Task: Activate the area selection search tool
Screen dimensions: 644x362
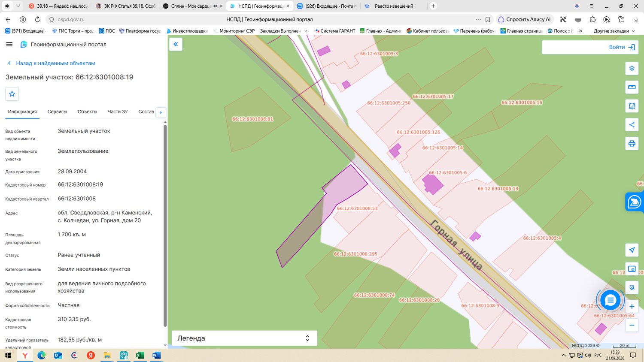Action: click(x=632, y=106)
